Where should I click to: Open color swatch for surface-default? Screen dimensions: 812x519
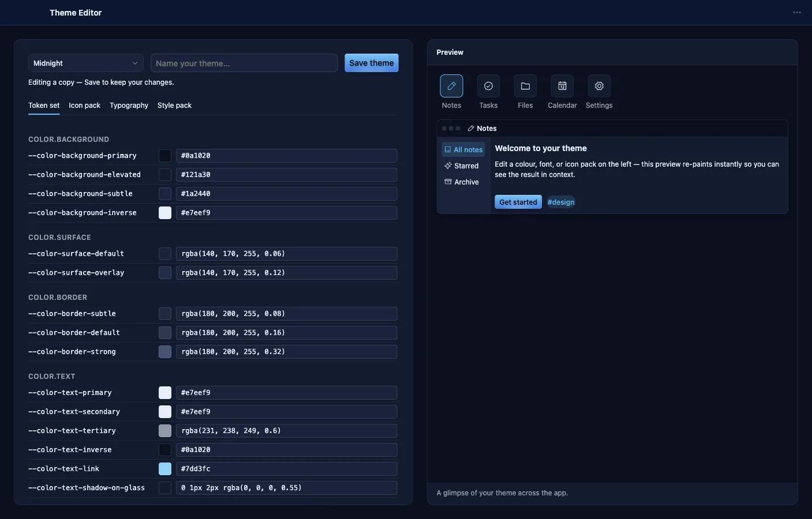click(x=165, y=254)
